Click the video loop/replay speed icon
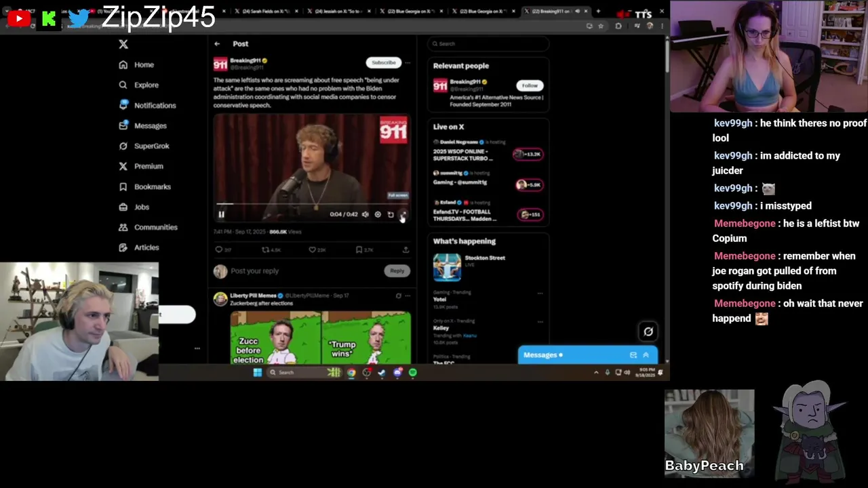 [x=391, y=214]
